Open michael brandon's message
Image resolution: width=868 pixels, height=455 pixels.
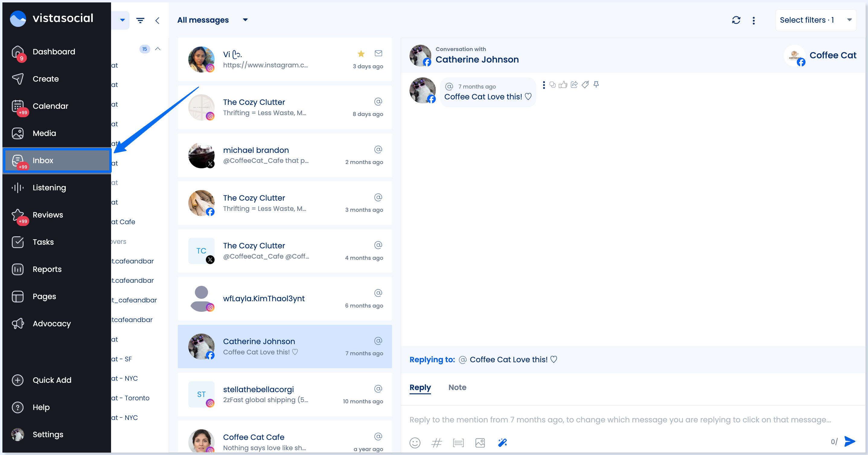[x=284, y=155]
